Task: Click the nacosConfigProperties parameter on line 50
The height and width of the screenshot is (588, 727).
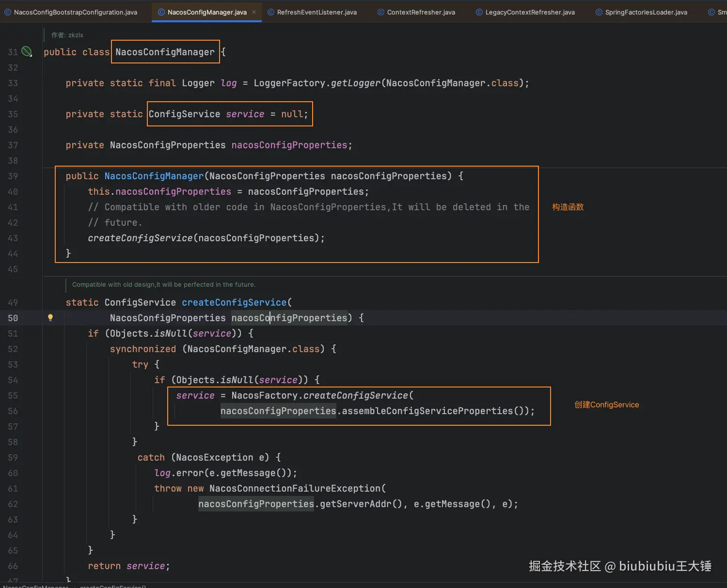Action: pos(289,318)
